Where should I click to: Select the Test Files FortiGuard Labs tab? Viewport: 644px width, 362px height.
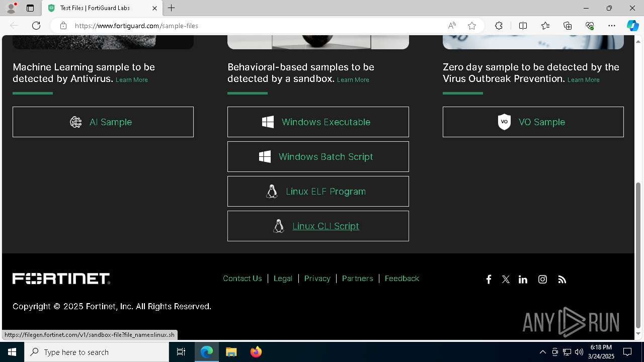point(103,8)
